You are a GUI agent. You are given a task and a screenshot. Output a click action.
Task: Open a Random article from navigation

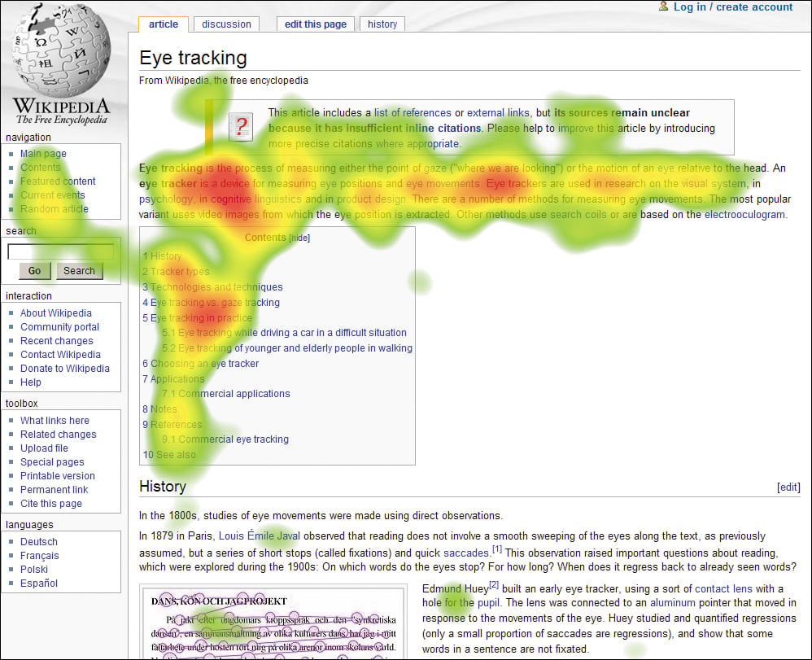click(x=54, y=208)
